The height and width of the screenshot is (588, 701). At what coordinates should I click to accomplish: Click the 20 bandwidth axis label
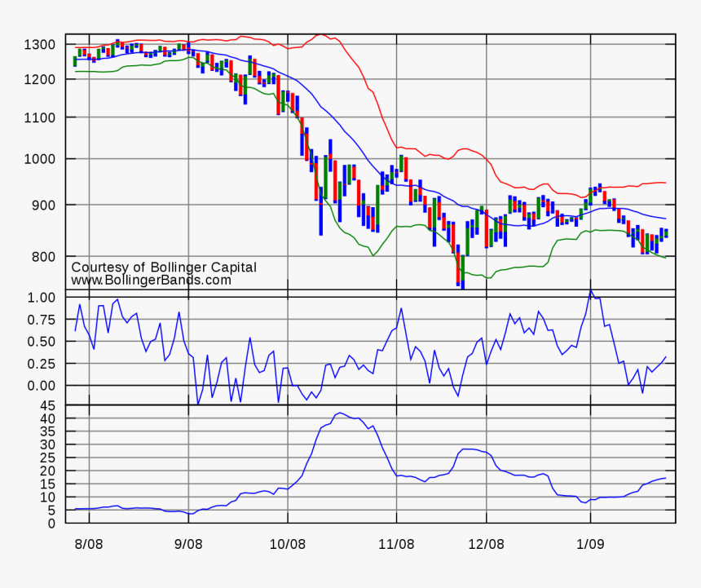47,471
